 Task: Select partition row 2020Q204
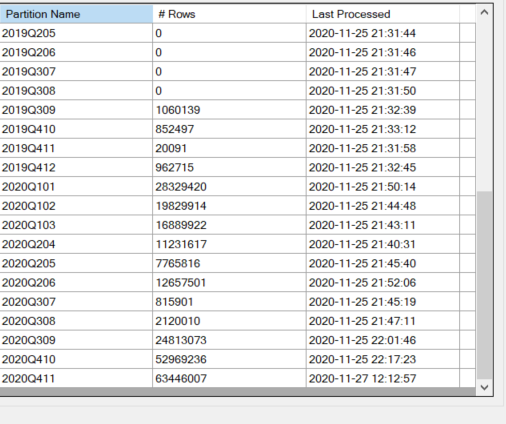238,244
